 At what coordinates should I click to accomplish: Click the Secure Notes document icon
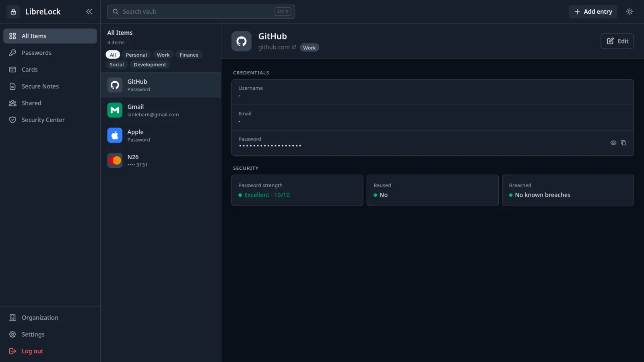point(12,86)
